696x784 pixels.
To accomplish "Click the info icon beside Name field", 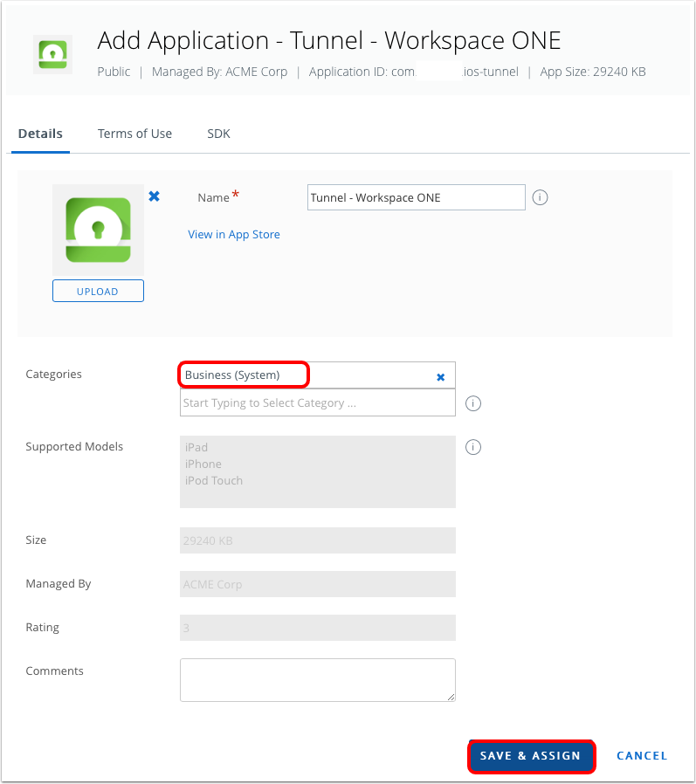I will (x=540, y=197).
